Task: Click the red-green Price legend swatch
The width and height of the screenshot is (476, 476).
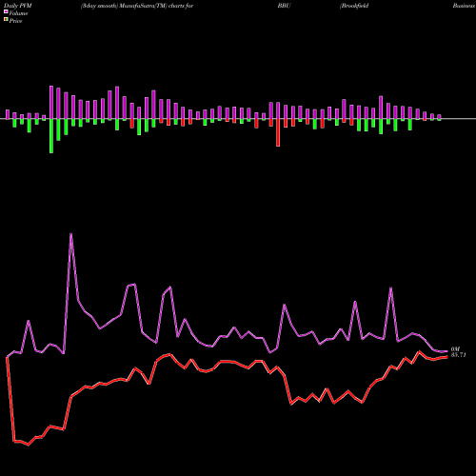Action: pos(6,20)
